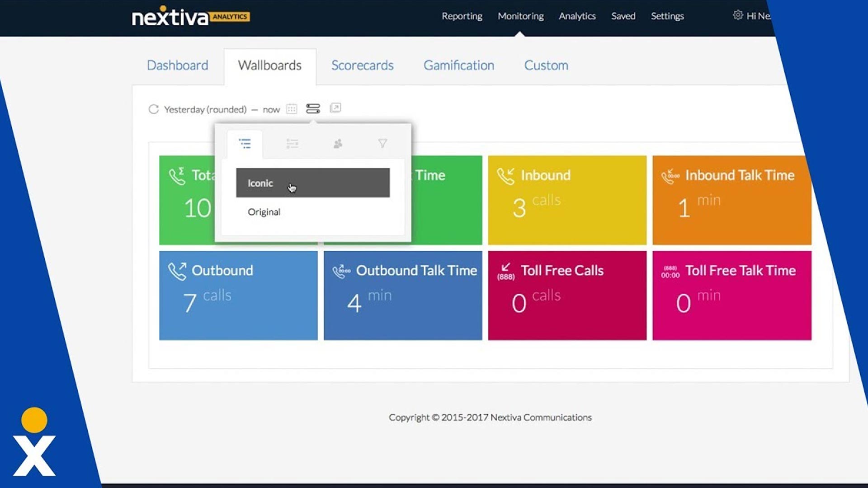Open the Monitoring menu
Screen dimensions: 868x488
click(x=521, y=16)
